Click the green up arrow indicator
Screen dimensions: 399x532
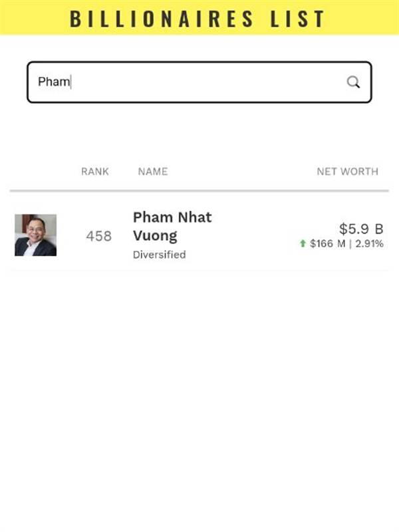coord(303,243)
